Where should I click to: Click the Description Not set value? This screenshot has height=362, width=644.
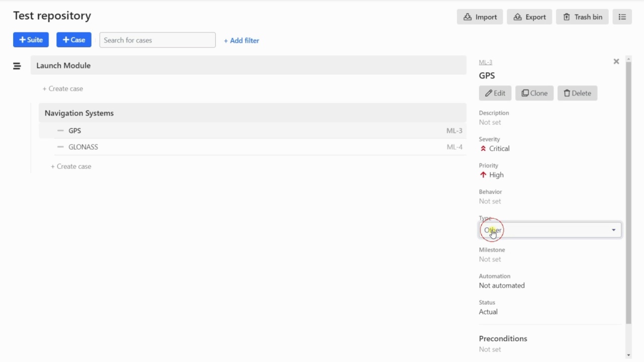click(x=490, y=122)
